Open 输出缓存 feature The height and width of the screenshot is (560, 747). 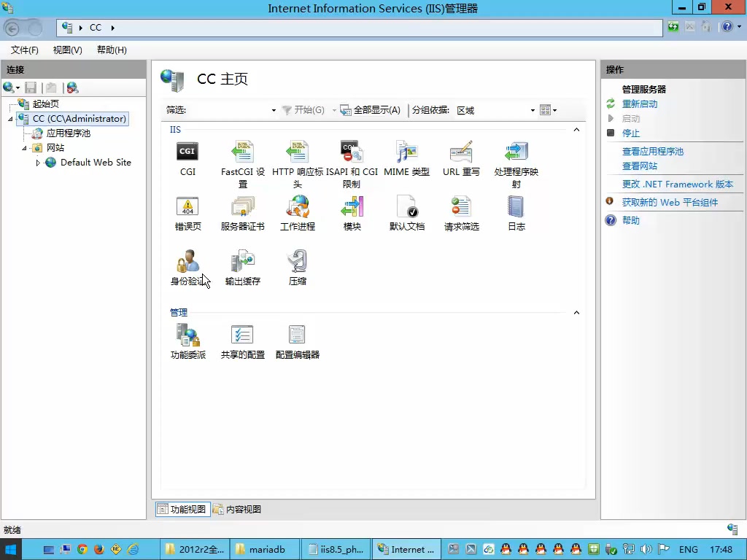pos(242,268)
